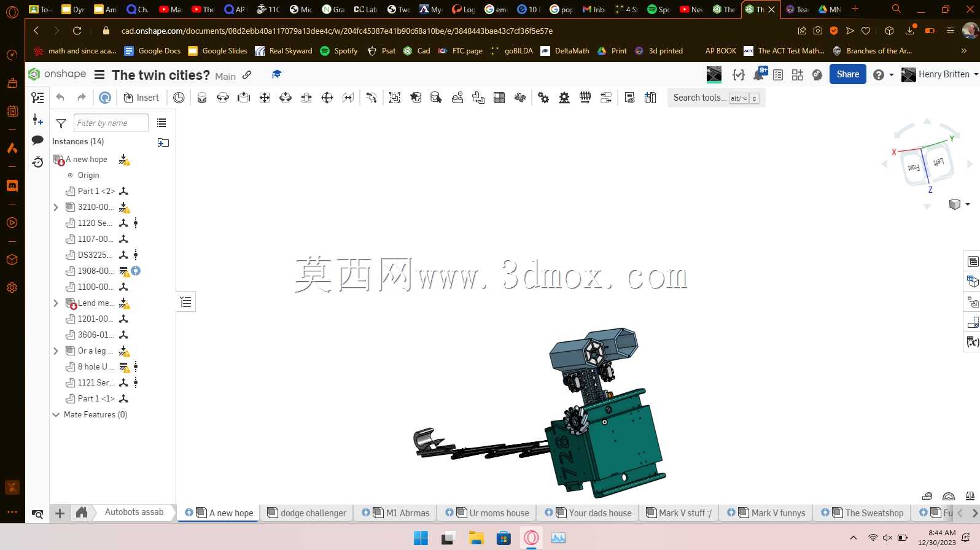Switch to the Your dads house tab
This screenshot has width=980, height=550.
click(x=588, y=513)
